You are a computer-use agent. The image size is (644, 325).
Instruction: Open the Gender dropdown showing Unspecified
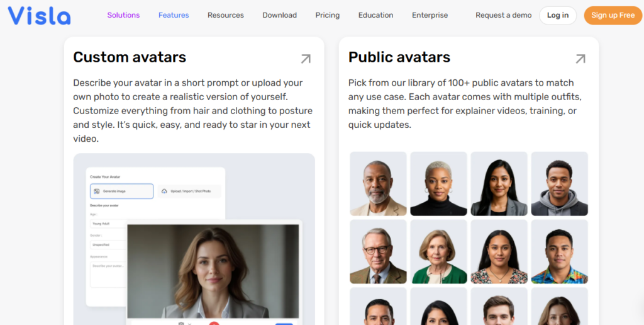click(x=108, y=245)
